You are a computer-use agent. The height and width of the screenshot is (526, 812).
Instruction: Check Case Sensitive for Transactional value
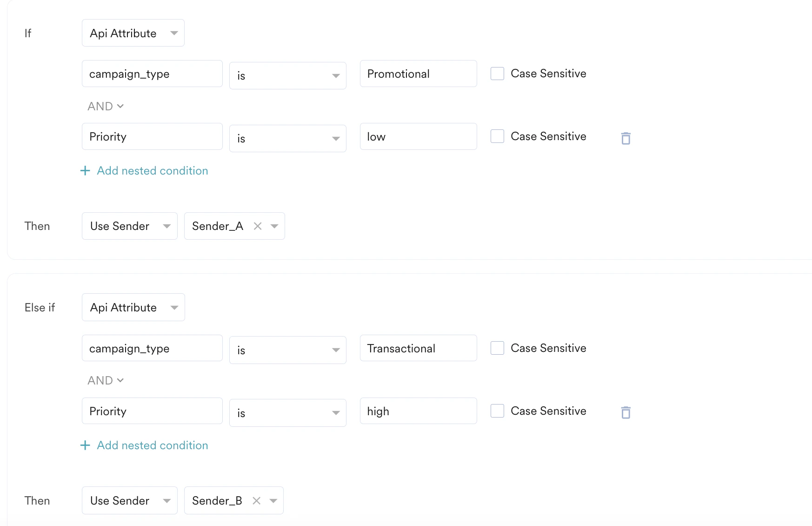pos(497,348)
